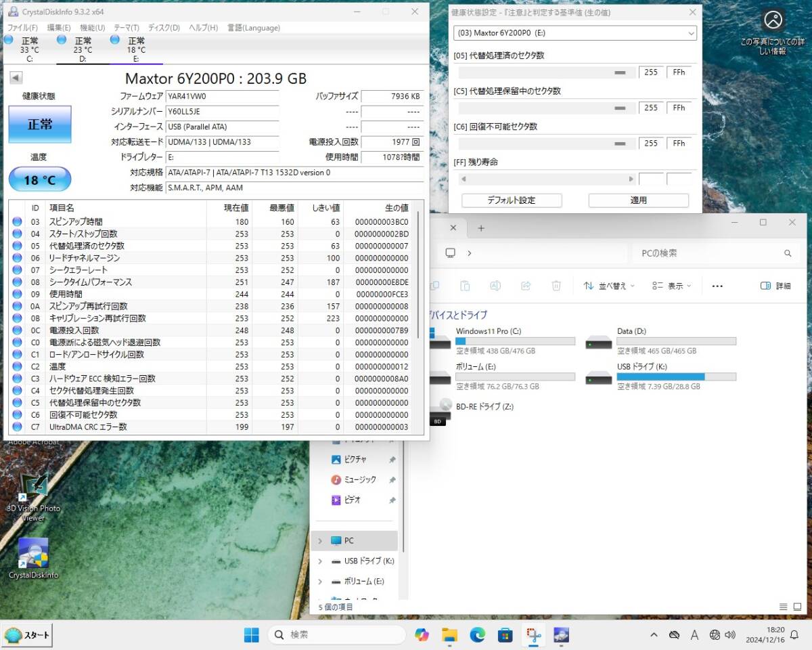Expand the PC node in navigation pane
812x650 pixels.
coord(320,541)
